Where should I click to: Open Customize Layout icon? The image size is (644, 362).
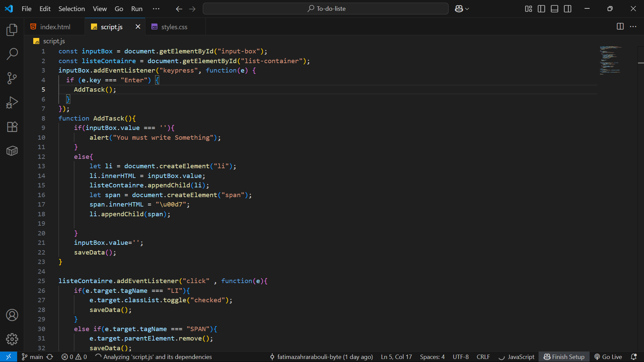(x=528, y=9)
